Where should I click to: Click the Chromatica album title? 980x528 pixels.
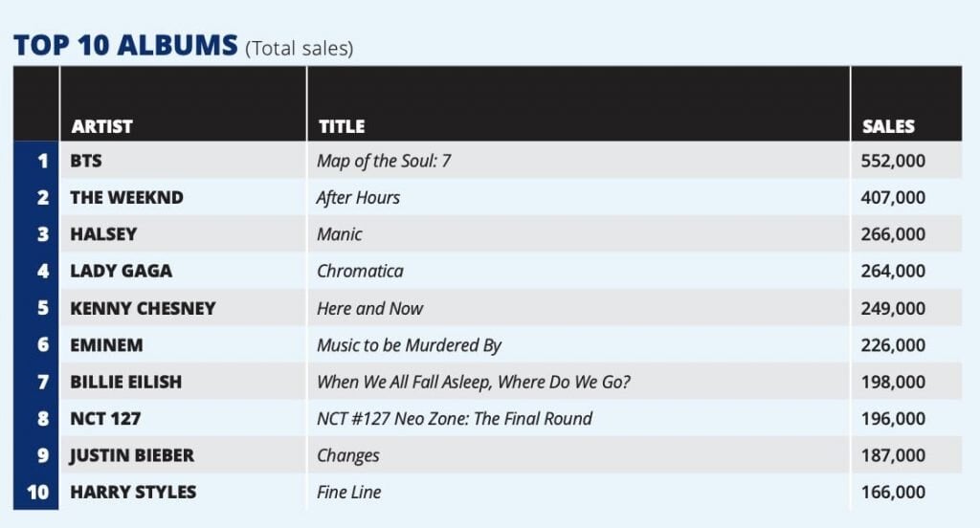pos(360,271)
